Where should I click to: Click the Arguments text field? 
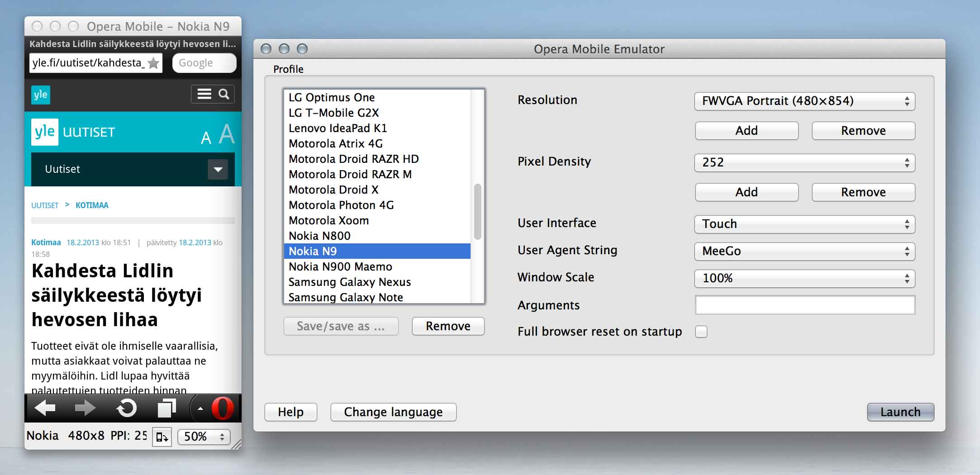point(804,305)
